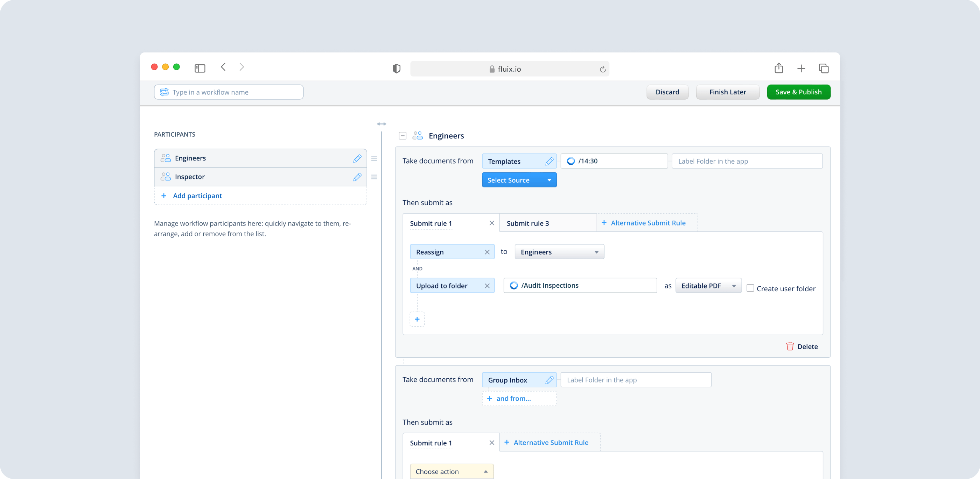Open the Select Source dropdown
980x479 pixels.
coord(519,180)
